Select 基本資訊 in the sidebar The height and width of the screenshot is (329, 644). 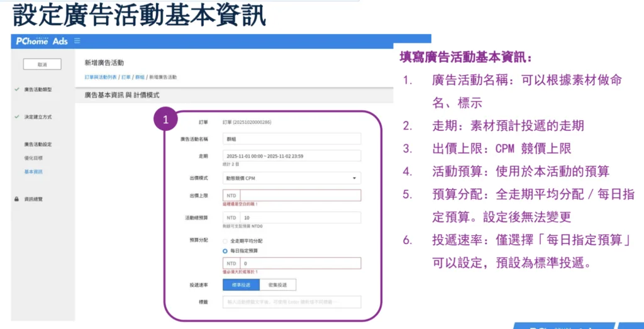pos(33,172)
